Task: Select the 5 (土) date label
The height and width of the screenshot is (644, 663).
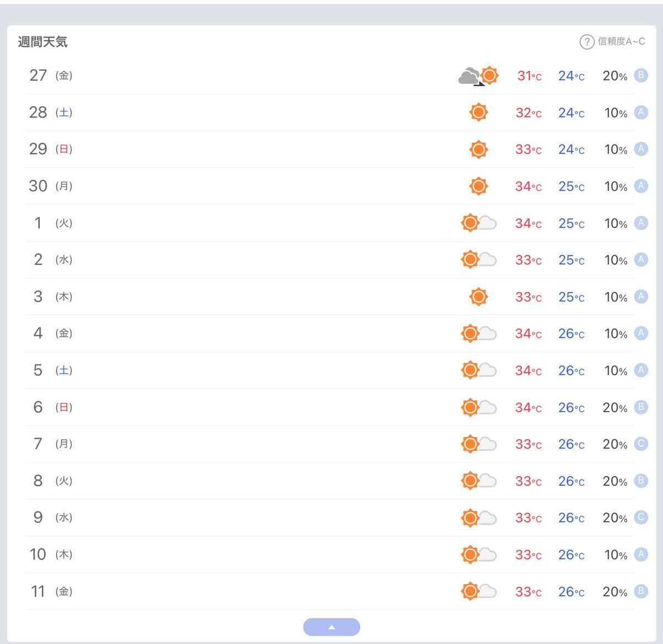Action: [x=51, y=370]
